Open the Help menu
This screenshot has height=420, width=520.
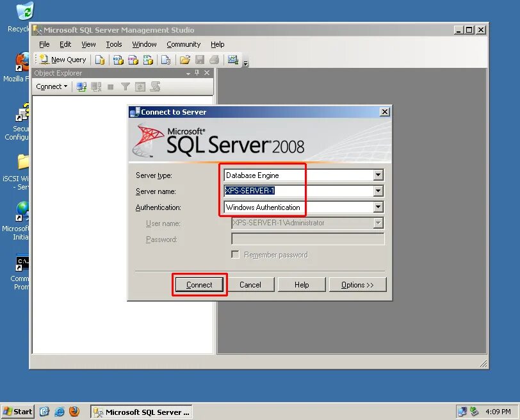[x=218, y=44]
